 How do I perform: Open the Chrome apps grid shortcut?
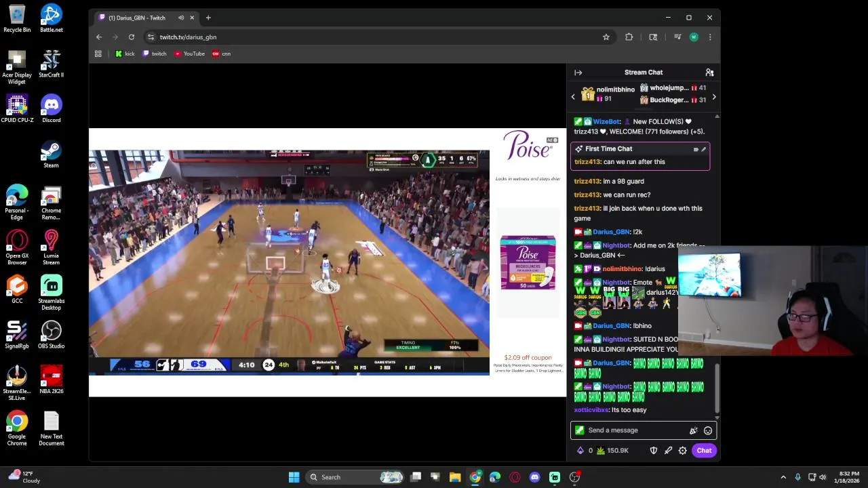[98, 54]
